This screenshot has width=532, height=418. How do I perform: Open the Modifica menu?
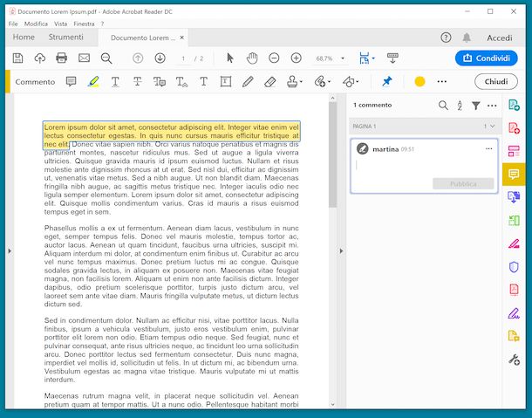[x=36, y=24]
